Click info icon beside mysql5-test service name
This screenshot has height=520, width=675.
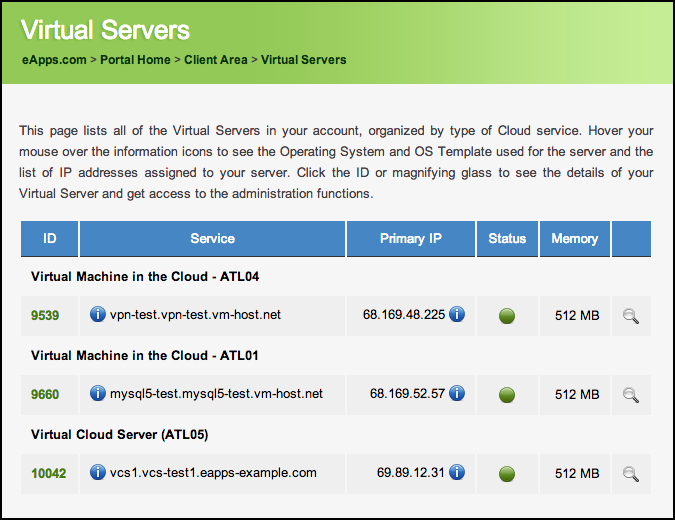98,394
